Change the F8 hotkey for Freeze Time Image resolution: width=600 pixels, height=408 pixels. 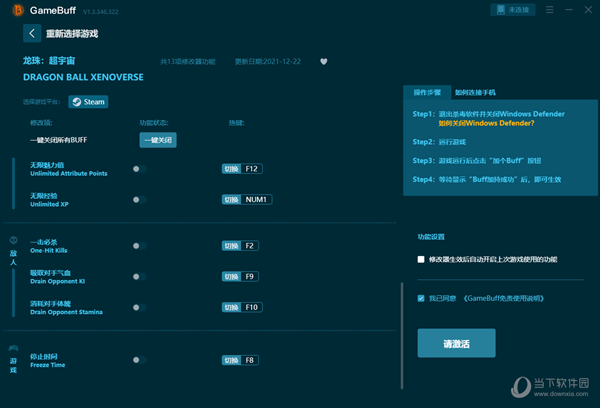(x=240, y=360)
